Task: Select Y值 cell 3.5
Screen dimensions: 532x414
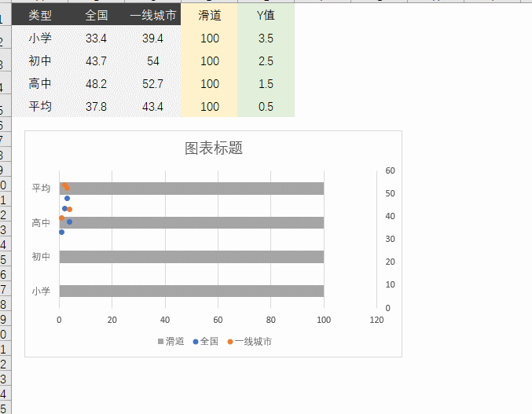Action: 266,38
